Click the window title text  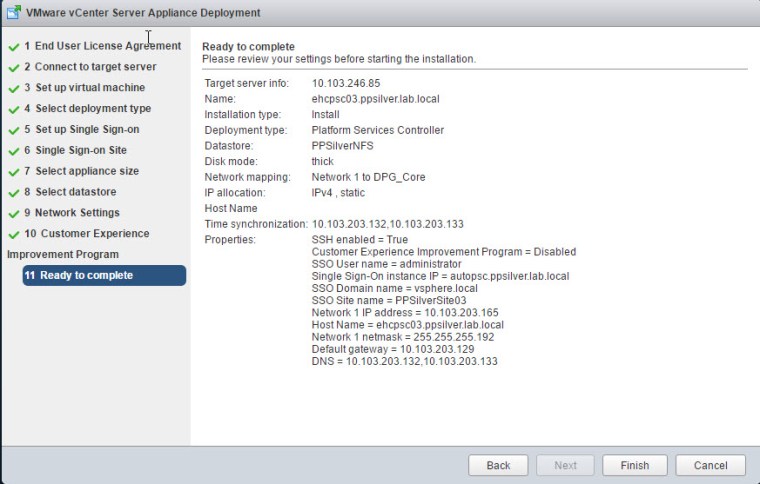(x=143, y=13)
